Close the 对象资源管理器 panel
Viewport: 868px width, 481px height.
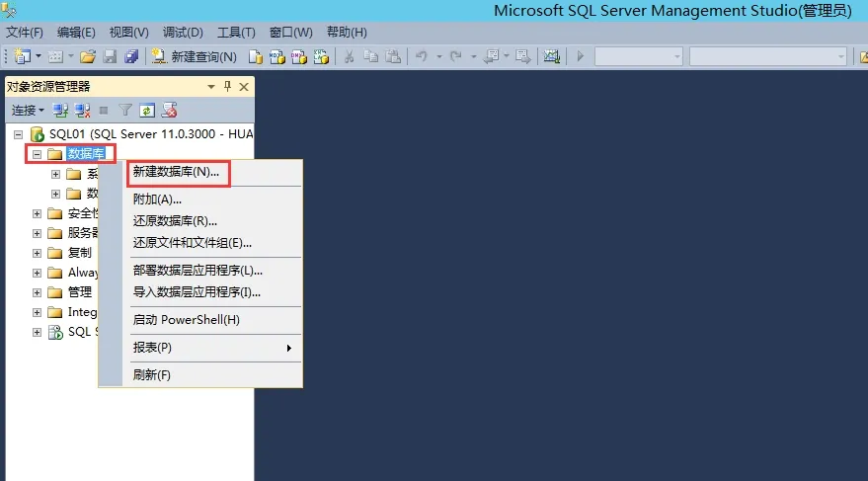point(244,87)
